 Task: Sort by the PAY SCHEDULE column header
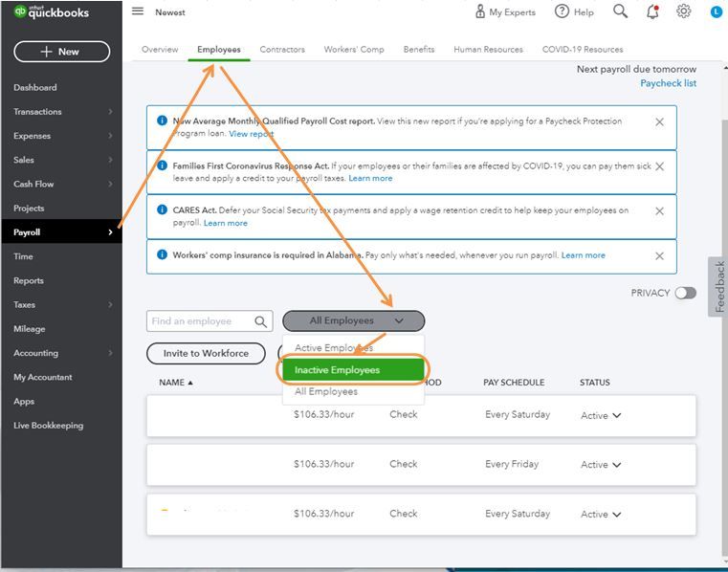tap(514, 383)
